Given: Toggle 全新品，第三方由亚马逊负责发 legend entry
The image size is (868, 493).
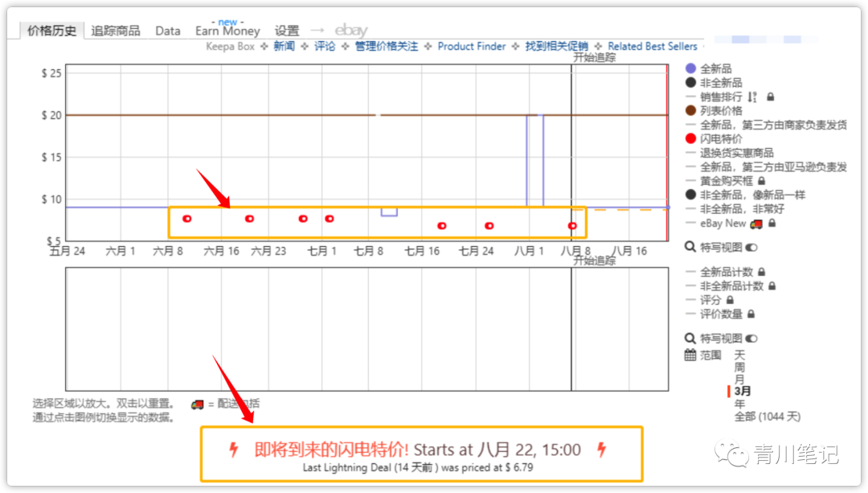Looking at the screenshot, I should click(773, 166).
